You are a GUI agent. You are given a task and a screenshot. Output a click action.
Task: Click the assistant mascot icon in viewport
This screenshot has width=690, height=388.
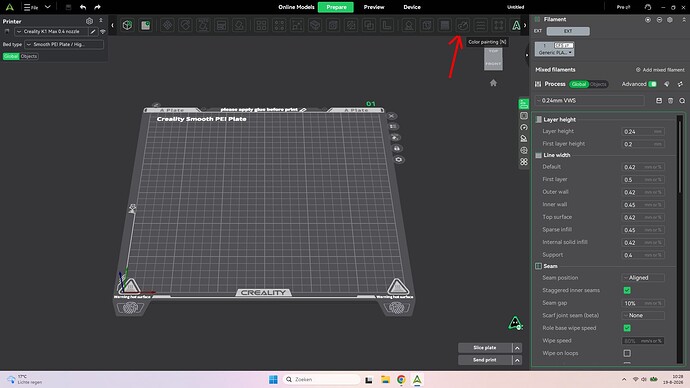coord(515,323)
